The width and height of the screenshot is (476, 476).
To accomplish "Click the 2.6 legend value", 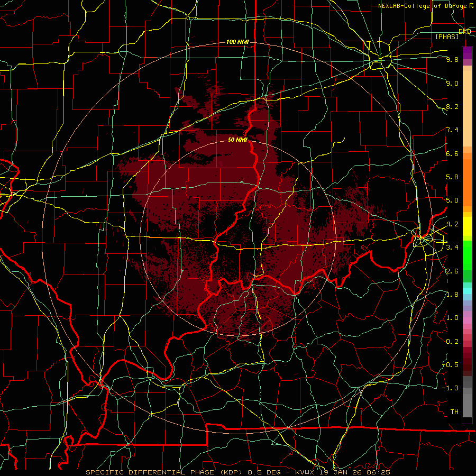I will click(452, 271).
